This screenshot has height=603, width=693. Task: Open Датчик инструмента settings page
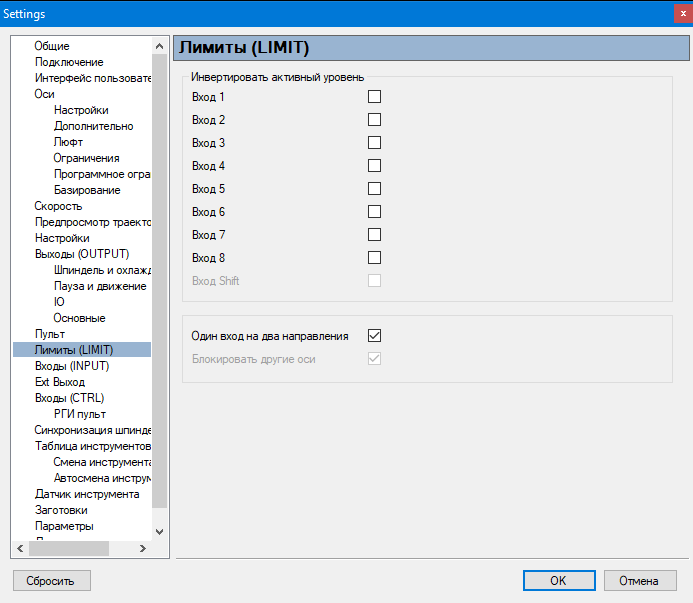[x=87, y=494]
